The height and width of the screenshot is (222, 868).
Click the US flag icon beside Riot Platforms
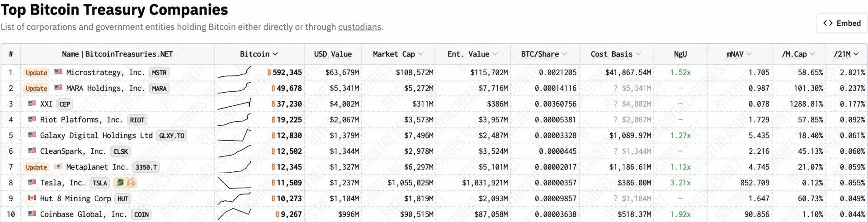(x=32, y=119)
